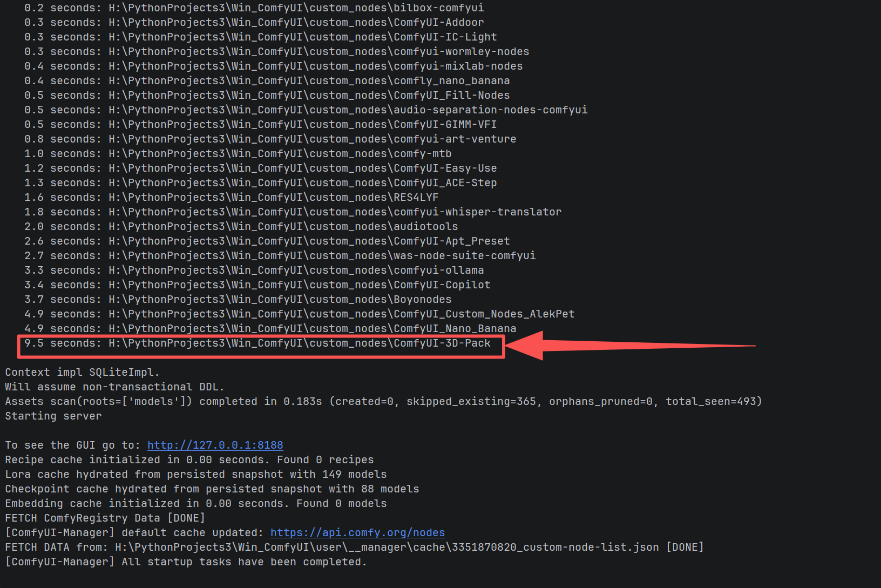
Task: Click the "Assets scan" completed line
Action: pos(384,401)
